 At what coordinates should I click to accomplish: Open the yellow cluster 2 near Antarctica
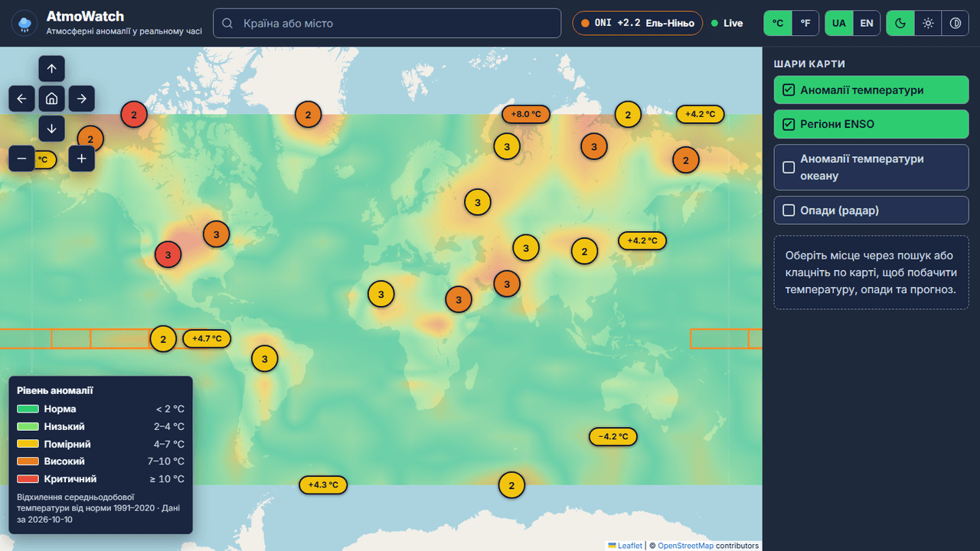511,484
